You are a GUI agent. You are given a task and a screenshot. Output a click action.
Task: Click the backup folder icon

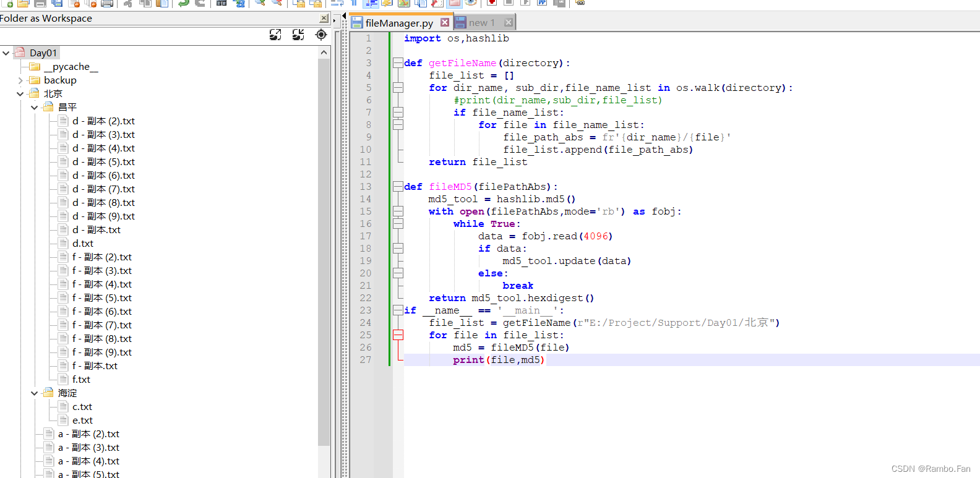coord(34,80)
